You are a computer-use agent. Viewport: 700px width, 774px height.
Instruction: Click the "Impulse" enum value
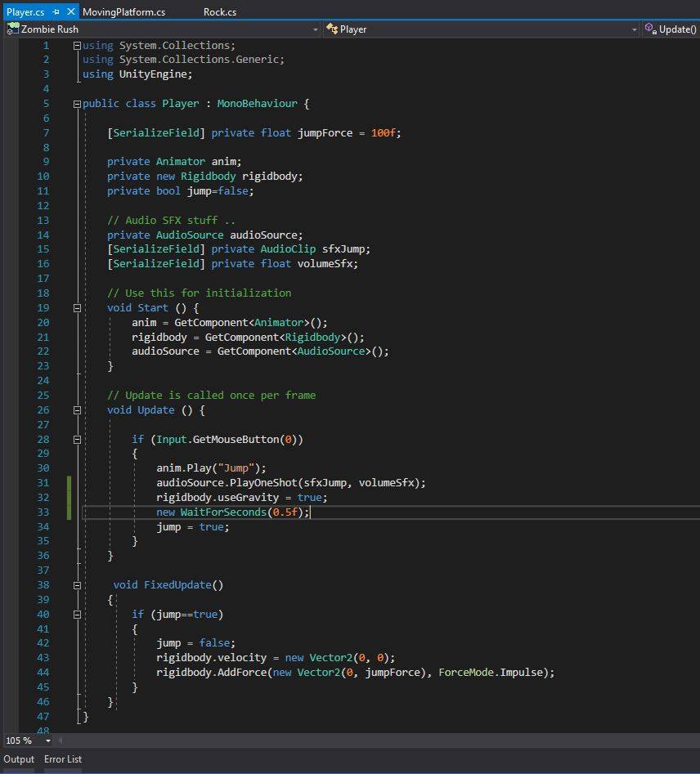coord(521,673)
